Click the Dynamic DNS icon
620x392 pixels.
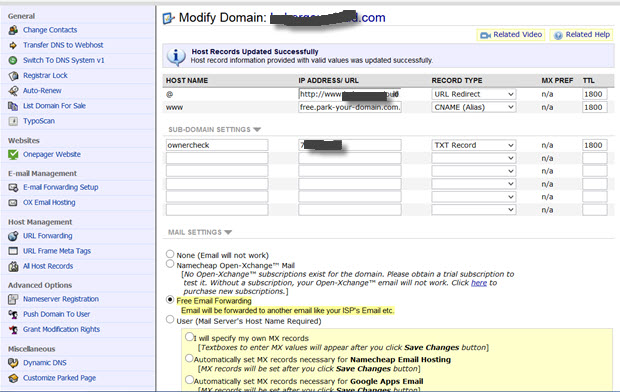point(13,363)
